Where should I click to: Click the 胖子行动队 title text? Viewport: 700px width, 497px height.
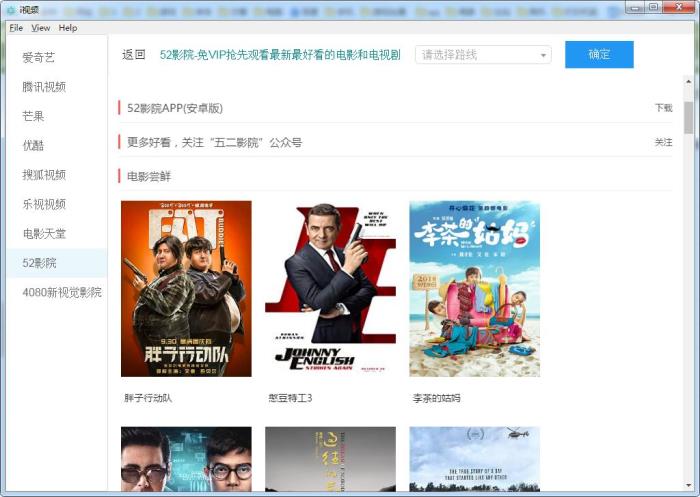coord(148,398)
